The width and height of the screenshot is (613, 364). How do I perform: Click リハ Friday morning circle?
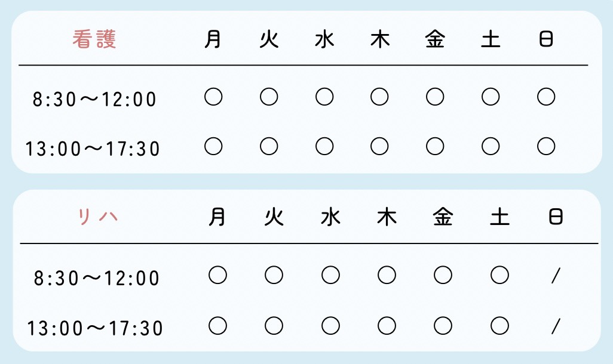point(443,275)
